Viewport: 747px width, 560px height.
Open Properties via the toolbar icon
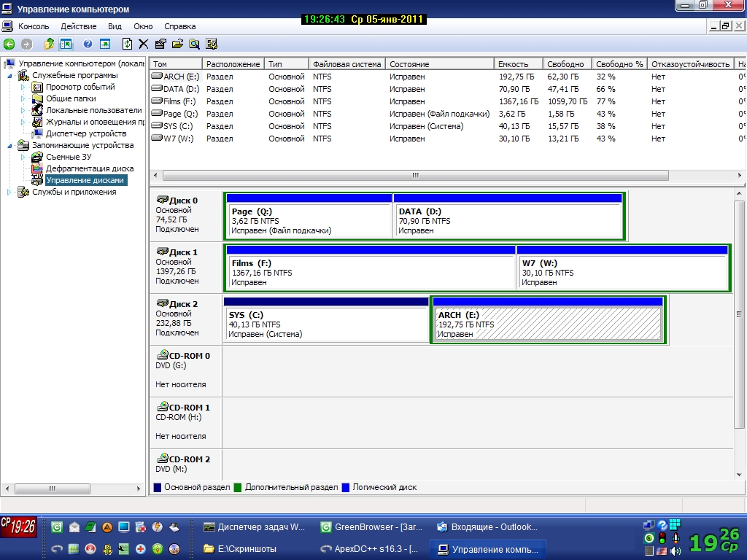(x=160, y=44)
